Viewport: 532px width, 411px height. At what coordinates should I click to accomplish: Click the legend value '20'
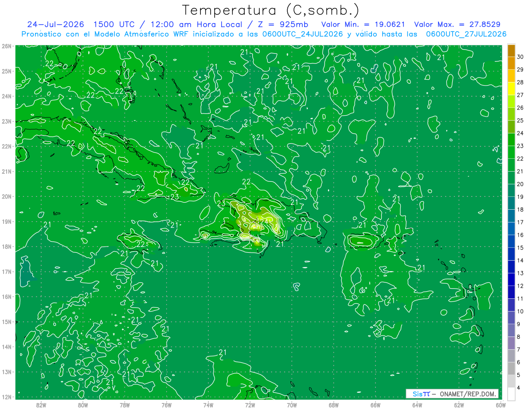[x=520, y=184]
